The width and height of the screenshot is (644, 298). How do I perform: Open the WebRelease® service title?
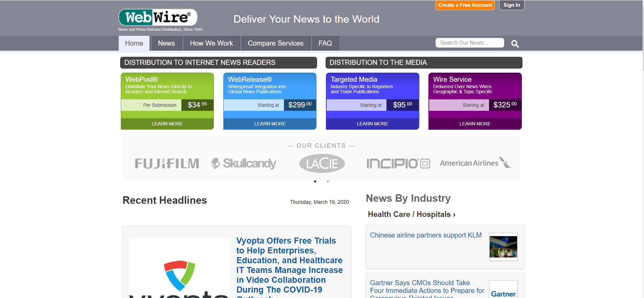(250, 79)
